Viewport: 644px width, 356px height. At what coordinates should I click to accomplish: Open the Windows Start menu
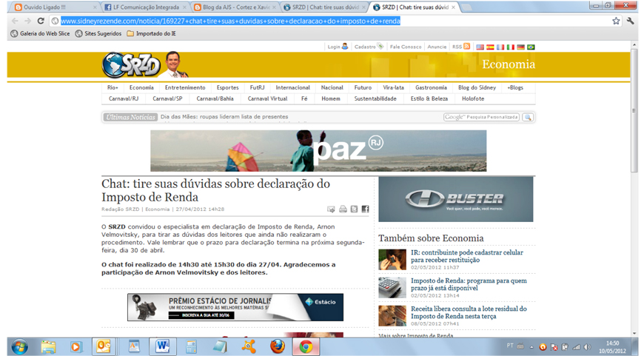click(x=20, y=346)
